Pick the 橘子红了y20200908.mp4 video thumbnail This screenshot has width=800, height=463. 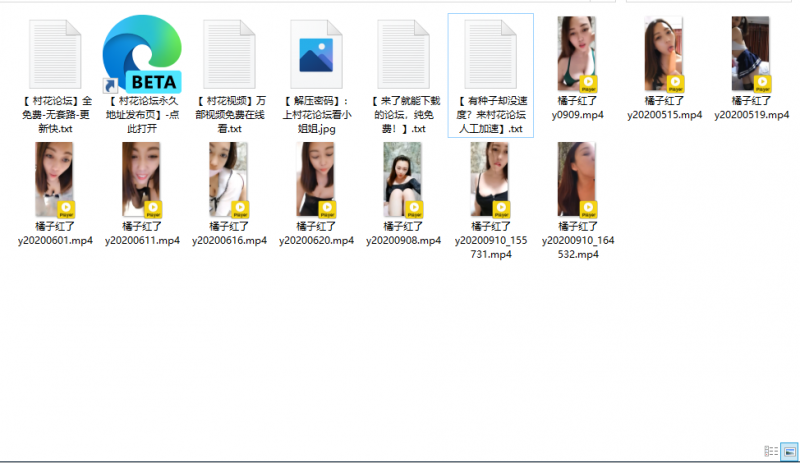[403, 179]
